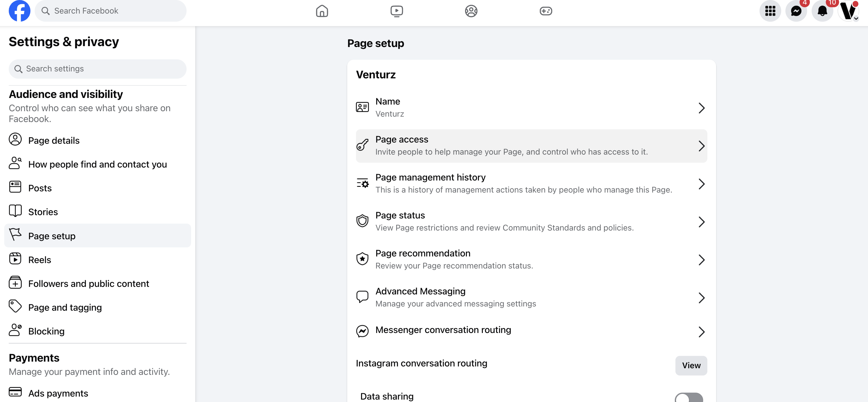Open the Gaming icon in top bar
This screenshot has height=402, width=868.
(x=546, y=11)
